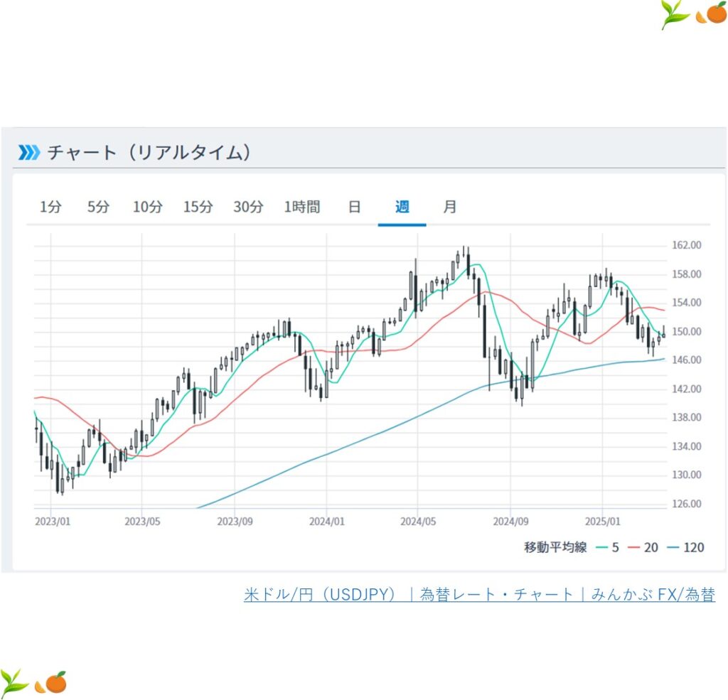
Task: Click the green leaf icon at top right
Action: (675, 14)
